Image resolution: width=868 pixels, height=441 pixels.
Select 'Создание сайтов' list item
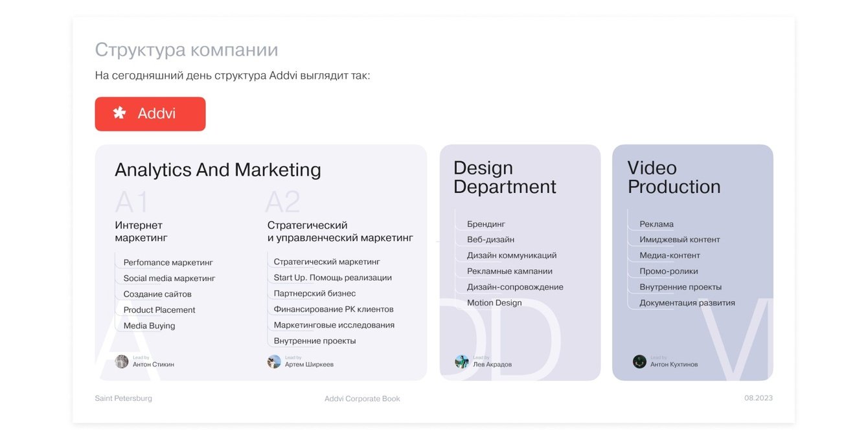click(157, 294)
